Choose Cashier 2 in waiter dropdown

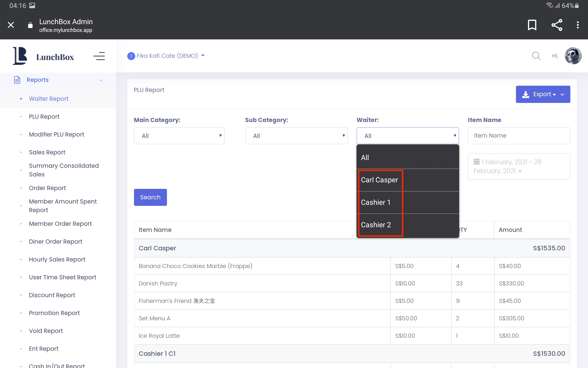pyautogui.click(x=376, y=225)
